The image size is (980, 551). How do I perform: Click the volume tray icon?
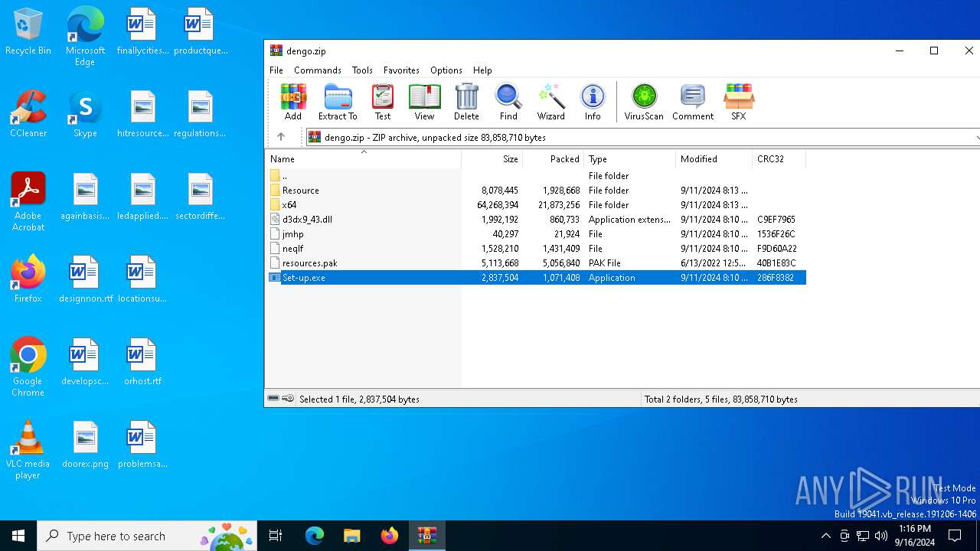click(881, 536)
